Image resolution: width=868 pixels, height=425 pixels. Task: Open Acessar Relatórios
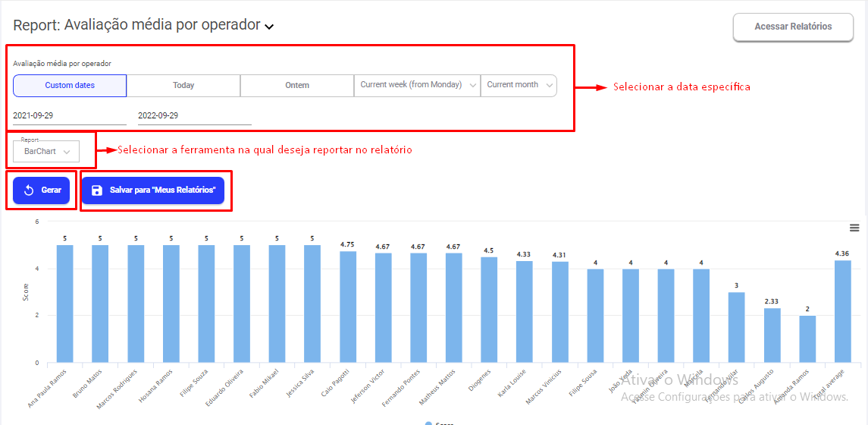click(793, 27)
